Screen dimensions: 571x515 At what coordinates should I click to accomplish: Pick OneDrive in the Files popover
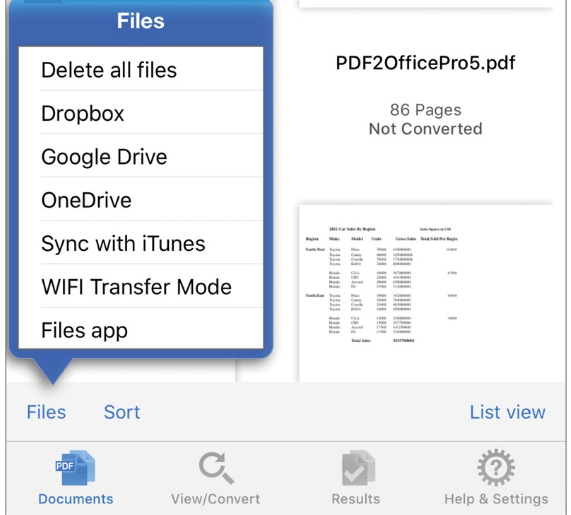coord(141,199)
